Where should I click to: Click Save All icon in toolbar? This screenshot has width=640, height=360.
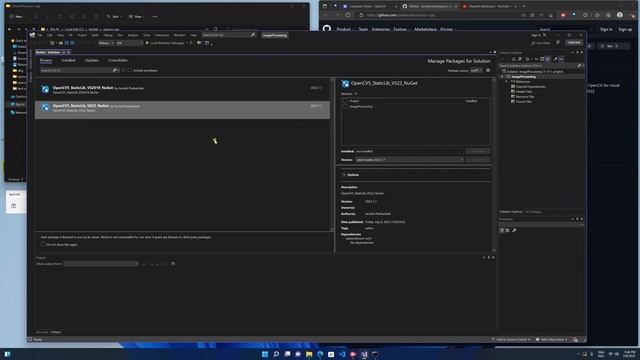tap(72, 43)
